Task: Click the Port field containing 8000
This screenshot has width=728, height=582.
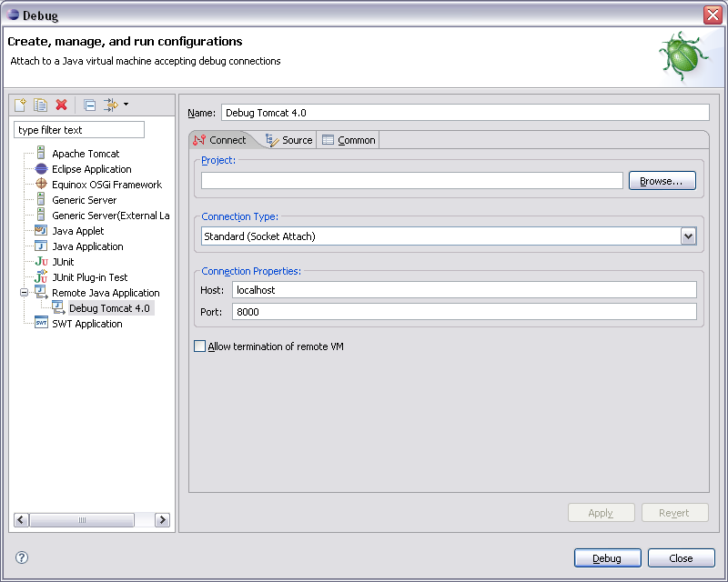Action: pos(464,312)
